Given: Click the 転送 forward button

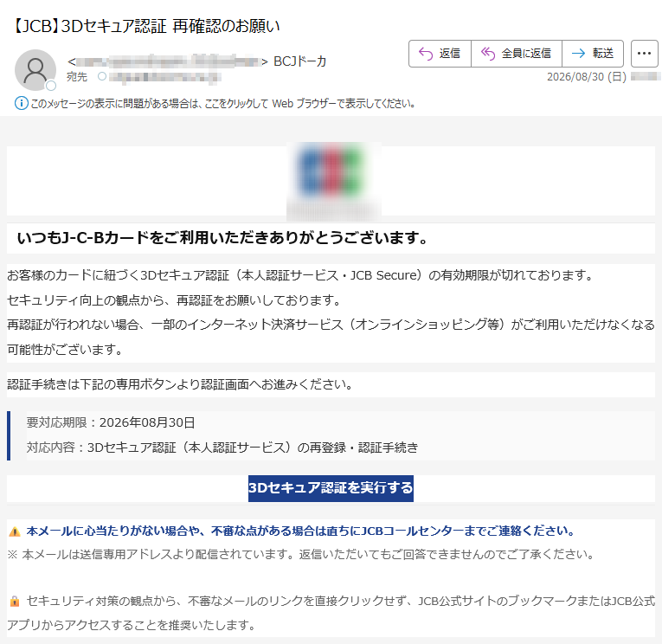Looking at the screenshot, I should click(593, 54).
